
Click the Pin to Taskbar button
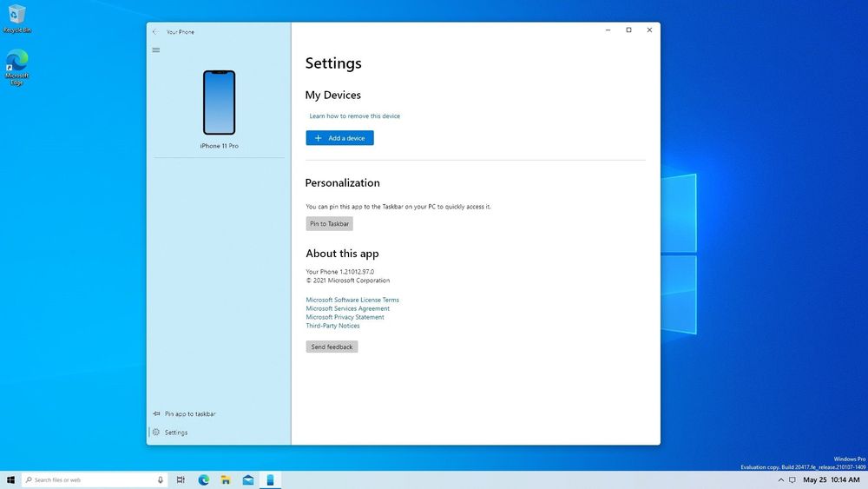329,224
